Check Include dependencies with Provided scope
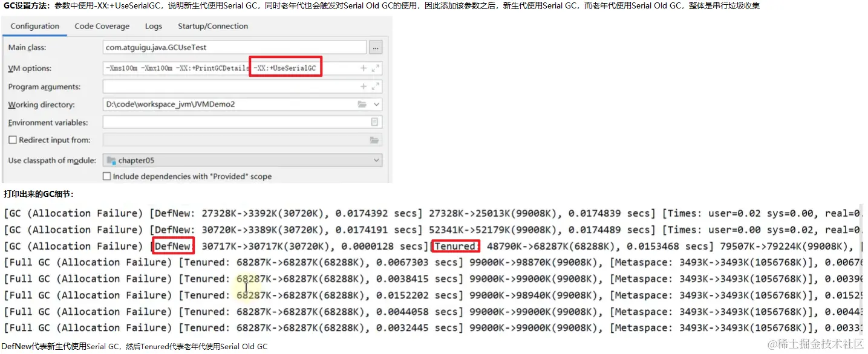 coord(107,176)
